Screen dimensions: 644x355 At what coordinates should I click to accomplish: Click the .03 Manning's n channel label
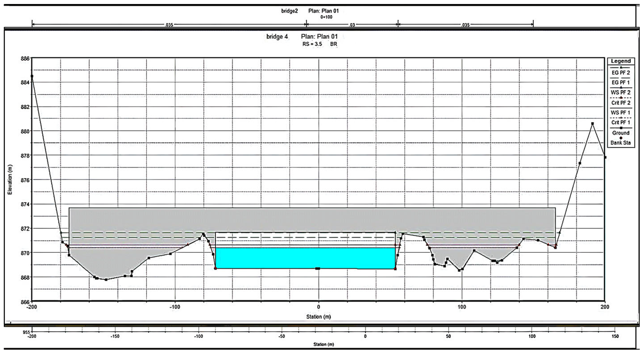coord(352,25)
